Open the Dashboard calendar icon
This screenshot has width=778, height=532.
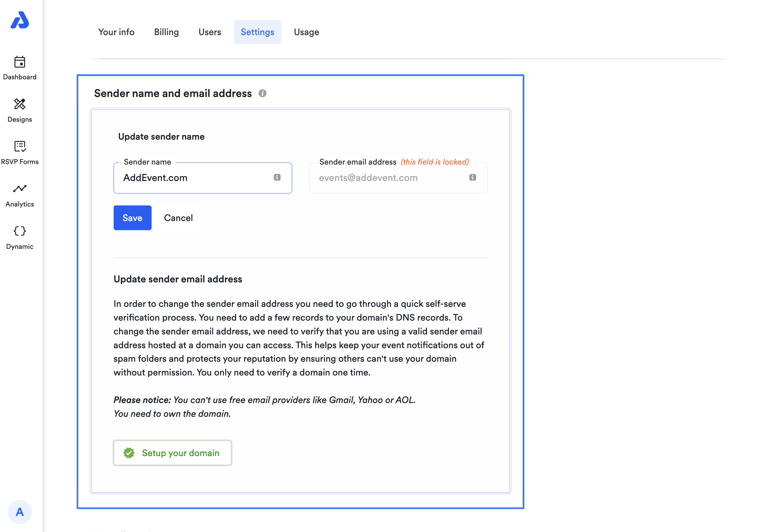coord(20,62)
